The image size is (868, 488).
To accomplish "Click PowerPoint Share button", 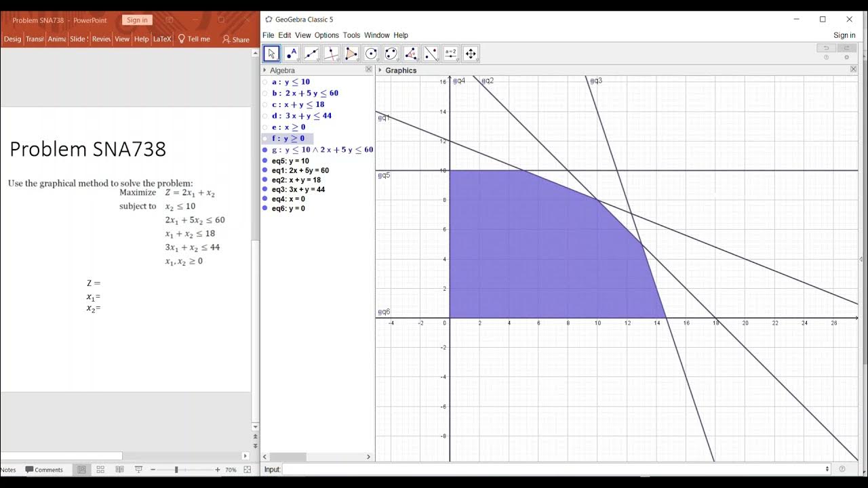I will (x=236, y=39).
